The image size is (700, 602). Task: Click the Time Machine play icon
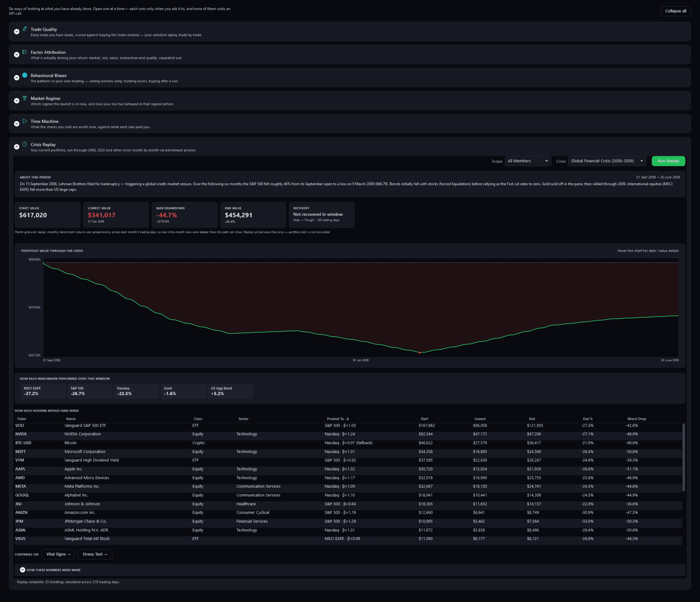point(25,121)
